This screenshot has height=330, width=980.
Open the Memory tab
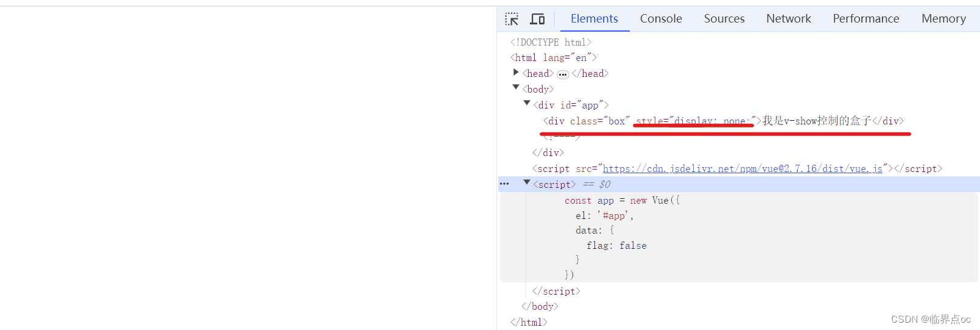943,19
